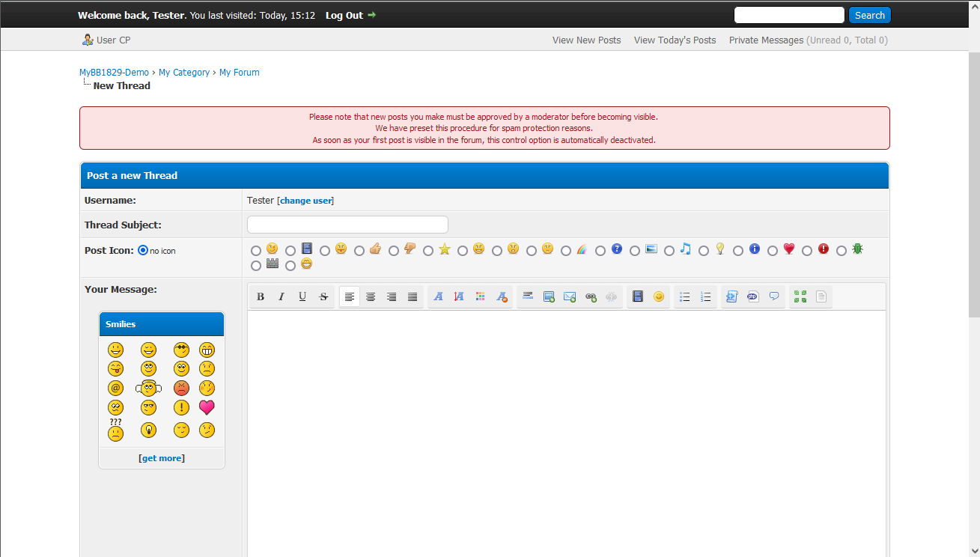Open the font size dropdown
980x557 pixels.
(x=460, y=296)
